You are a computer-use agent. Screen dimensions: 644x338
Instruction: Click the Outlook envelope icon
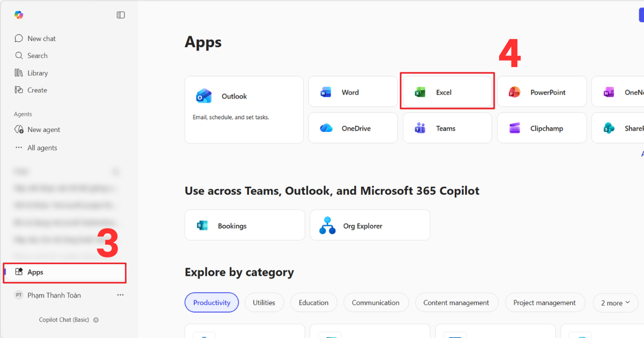(203, 96)
